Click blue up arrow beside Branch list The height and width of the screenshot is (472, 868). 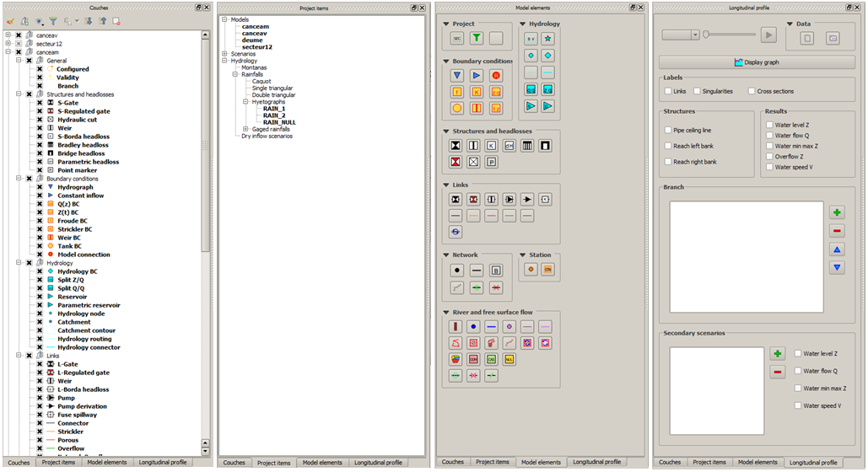click(837, 249)
